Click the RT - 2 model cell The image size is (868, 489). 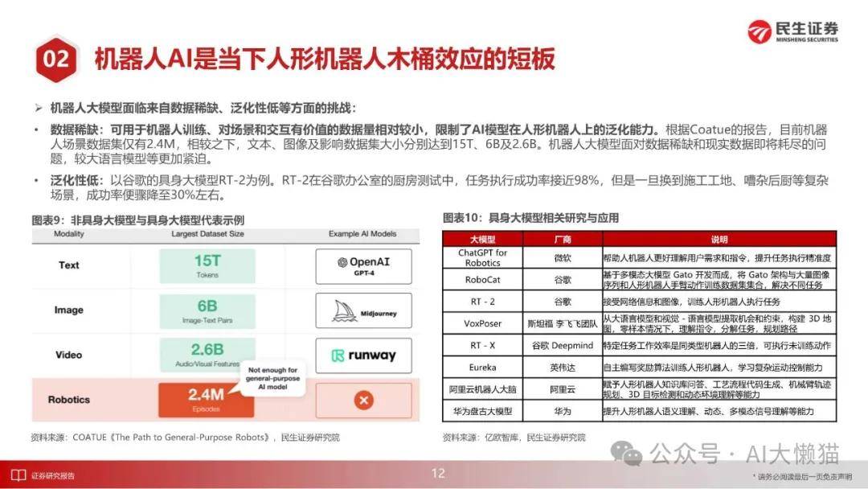pyautogui.click(x=483, y=302)
